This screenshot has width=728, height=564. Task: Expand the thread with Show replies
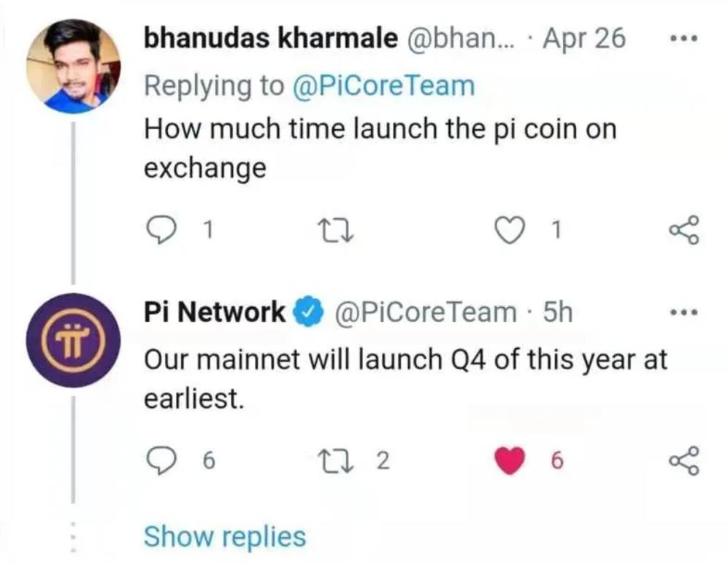pos(225,537)
